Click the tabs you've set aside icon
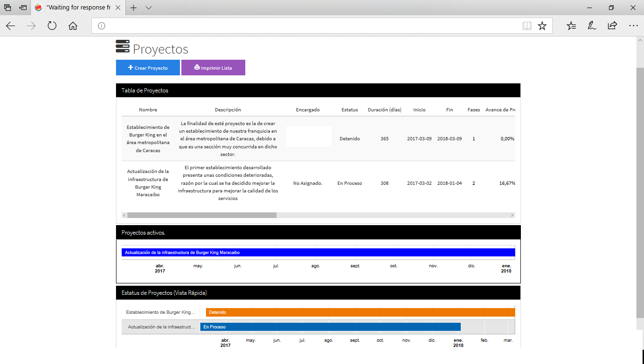Viewport: 644px width, 364px height. (8, 8)
